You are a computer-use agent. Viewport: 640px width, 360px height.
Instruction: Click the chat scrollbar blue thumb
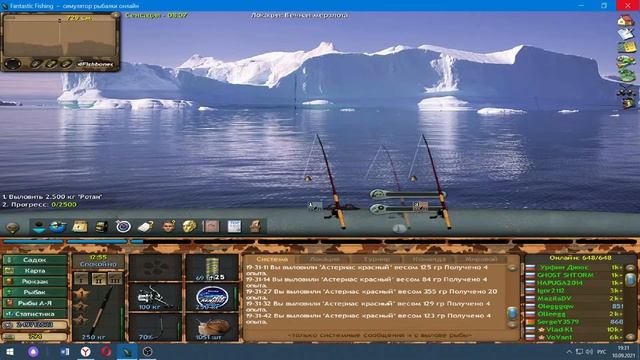(x=512, y=313)
